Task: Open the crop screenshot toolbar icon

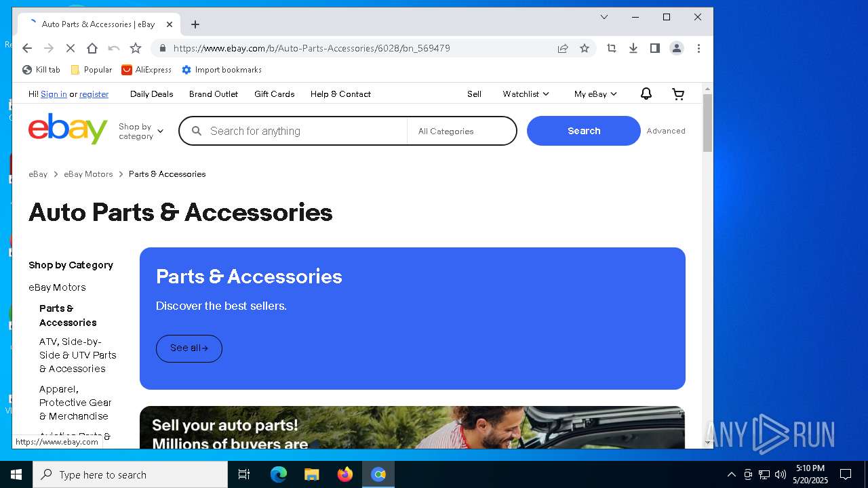Action: [x=612, y=48]
